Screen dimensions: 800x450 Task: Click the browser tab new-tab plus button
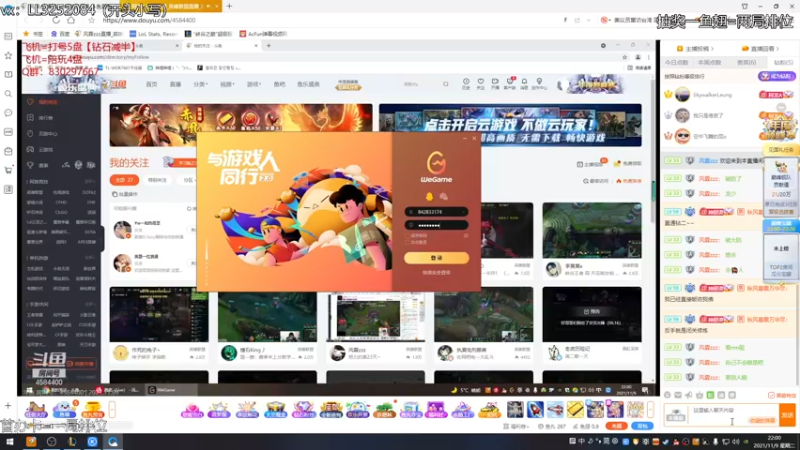tap(229, 6)
